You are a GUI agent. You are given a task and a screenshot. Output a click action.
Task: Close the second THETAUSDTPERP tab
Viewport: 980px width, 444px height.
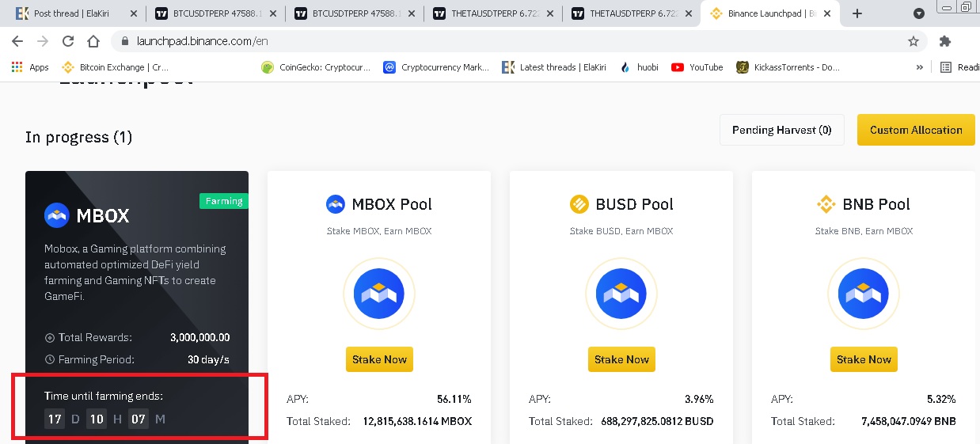click(689, 13)
